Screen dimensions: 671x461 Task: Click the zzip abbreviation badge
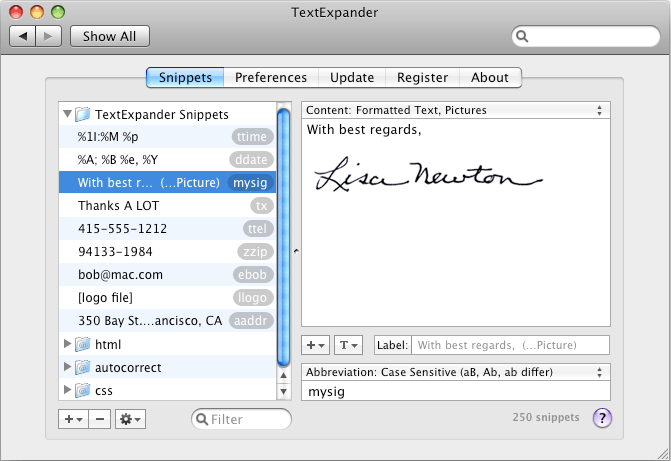click(x=255, y=252)
